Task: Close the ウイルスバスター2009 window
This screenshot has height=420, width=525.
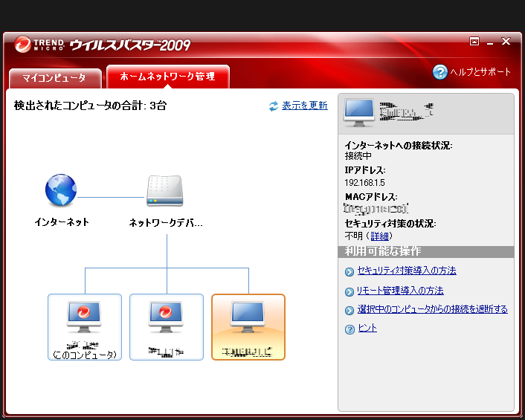Action: pyautogui.click(x=506, y=41)
